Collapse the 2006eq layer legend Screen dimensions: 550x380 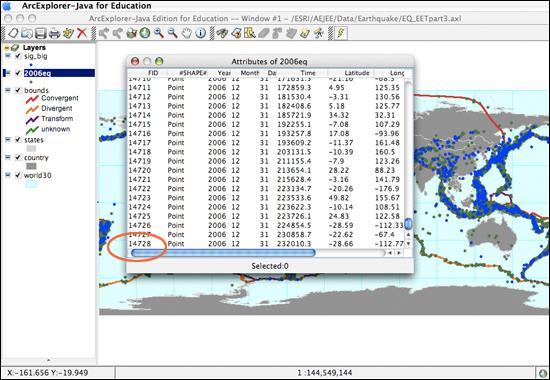tap(8, 73)
